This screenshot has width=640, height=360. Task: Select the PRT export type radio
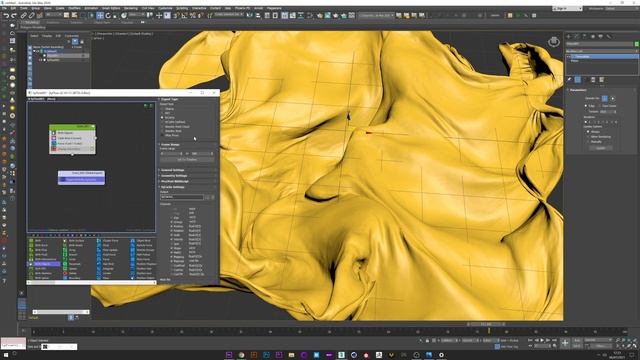click(x=162, y=113)
